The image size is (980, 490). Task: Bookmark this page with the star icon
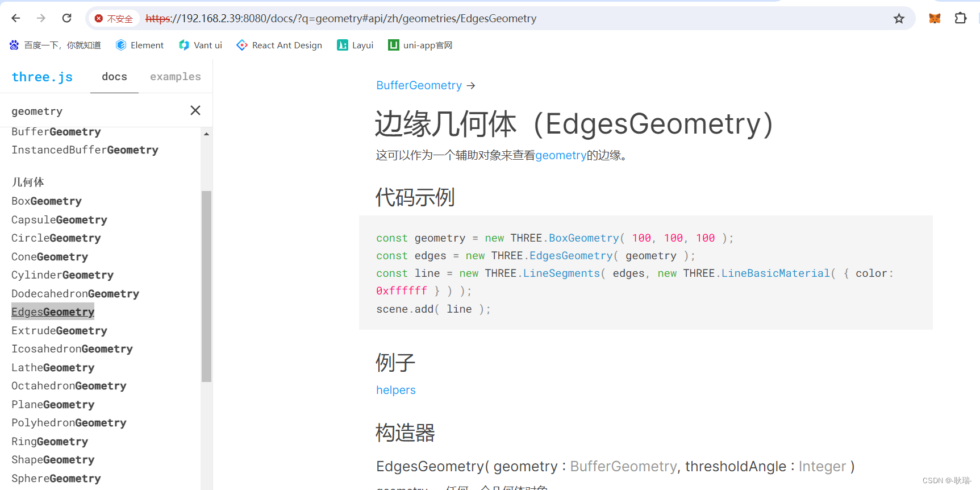point(899,19)
